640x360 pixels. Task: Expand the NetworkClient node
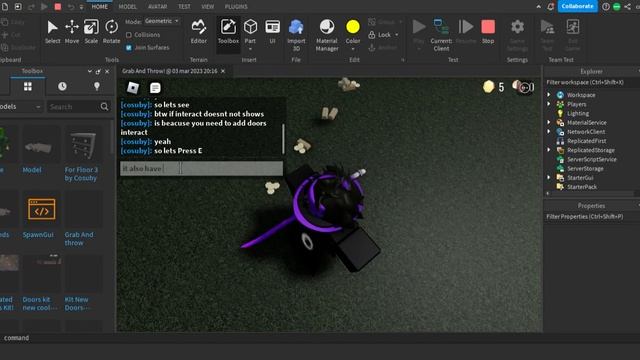point(549,131)
